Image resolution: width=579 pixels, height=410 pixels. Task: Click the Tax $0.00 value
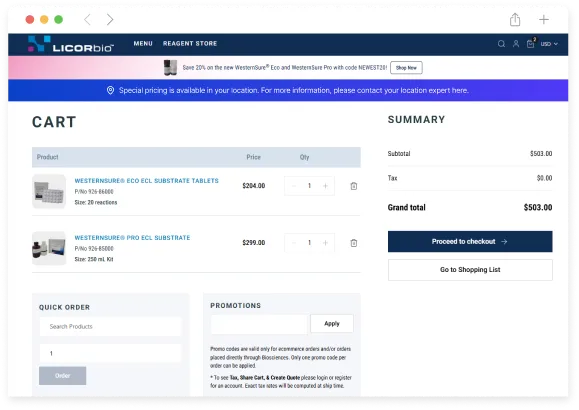click(544, 178)
